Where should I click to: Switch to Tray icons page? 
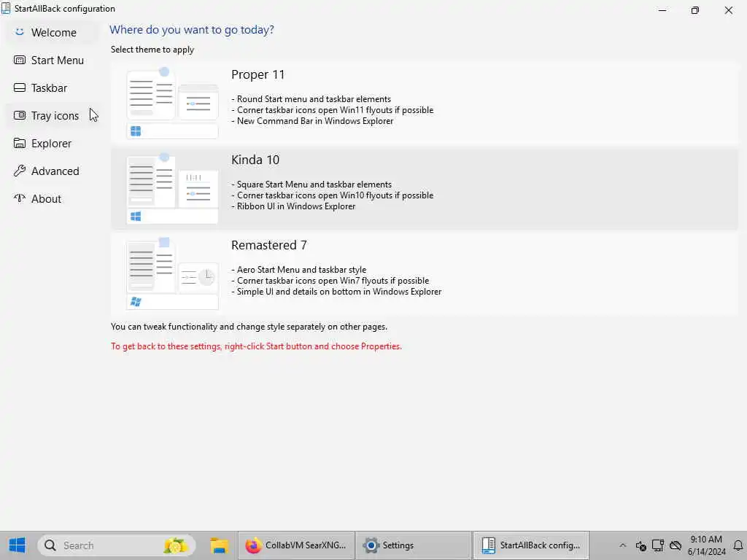tap(53, 116)
